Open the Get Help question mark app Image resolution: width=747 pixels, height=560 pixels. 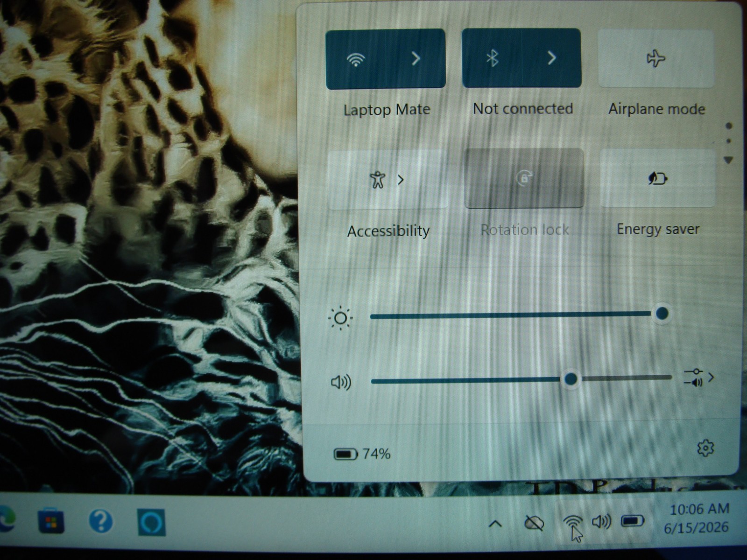[x=100, y=521]
